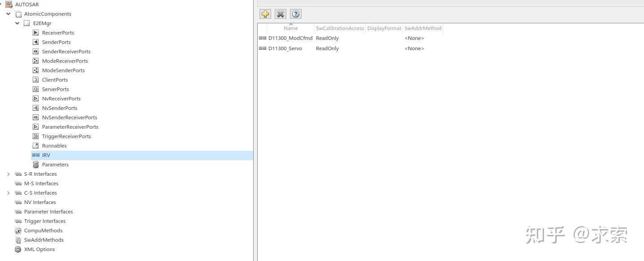This screenshot has width=644, height=261.
Task: Click the ClientPorts icon
Action: [36, 80]
